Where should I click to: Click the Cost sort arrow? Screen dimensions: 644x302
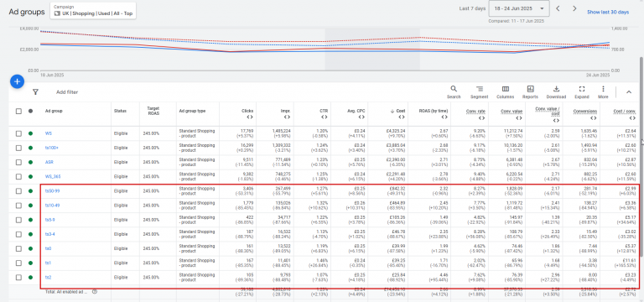tap(392, 111)
